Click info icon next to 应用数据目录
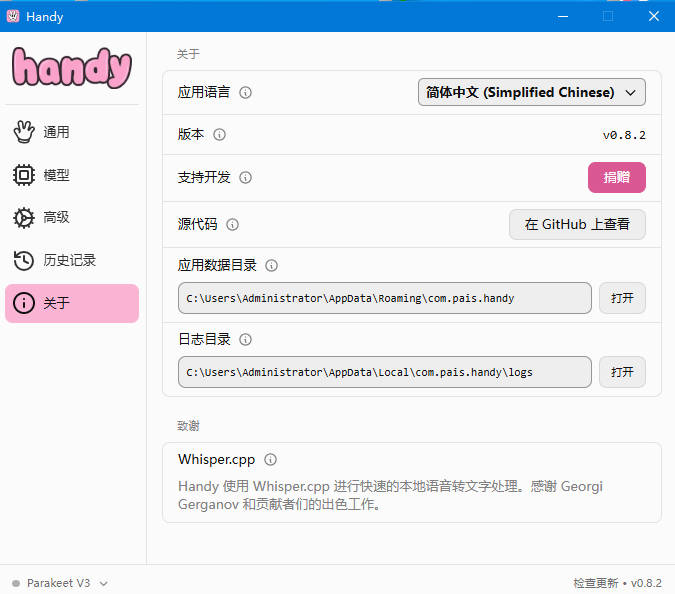 (272, 266)
